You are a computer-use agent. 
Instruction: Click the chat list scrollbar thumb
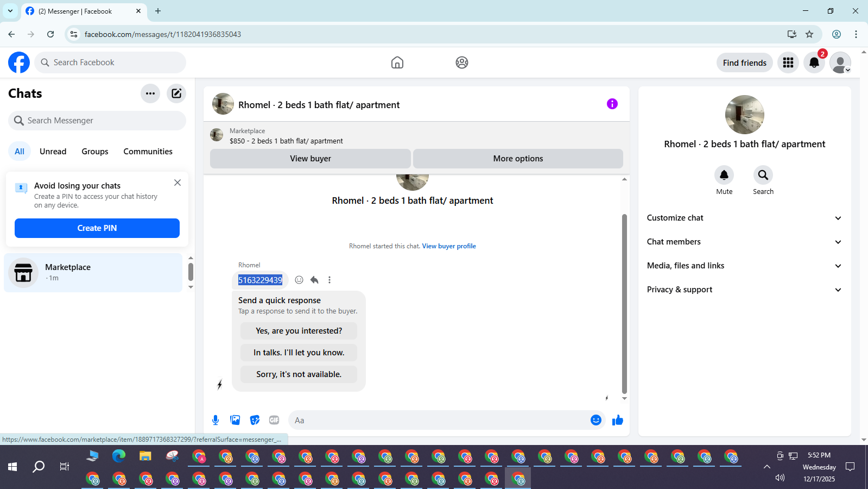[191, 272]
